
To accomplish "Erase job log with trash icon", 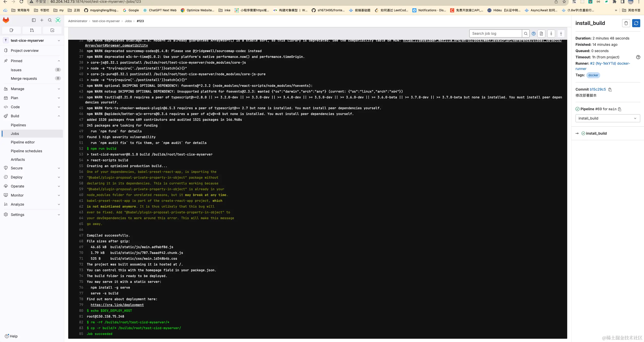I will 626,23.
